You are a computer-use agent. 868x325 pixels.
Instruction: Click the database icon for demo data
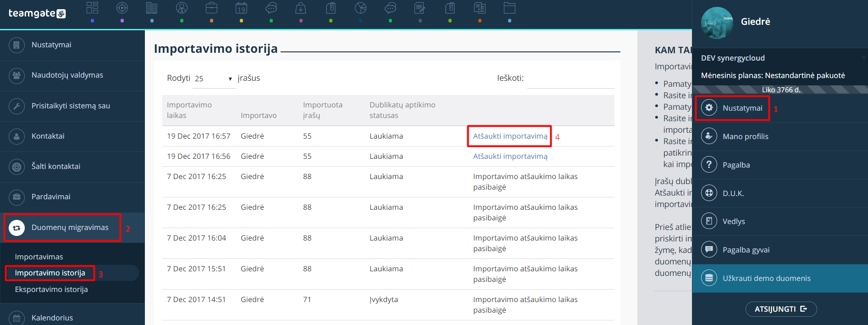point(709,278)
